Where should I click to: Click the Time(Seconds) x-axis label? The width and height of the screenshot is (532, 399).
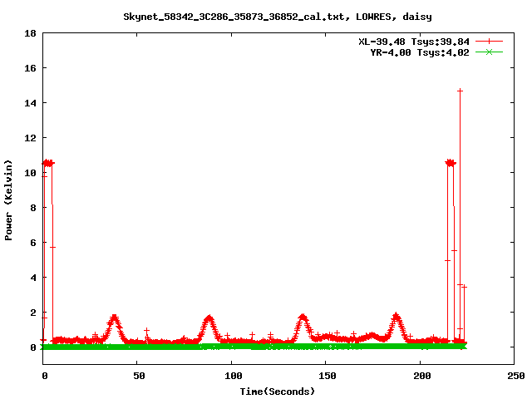(278, 392)
